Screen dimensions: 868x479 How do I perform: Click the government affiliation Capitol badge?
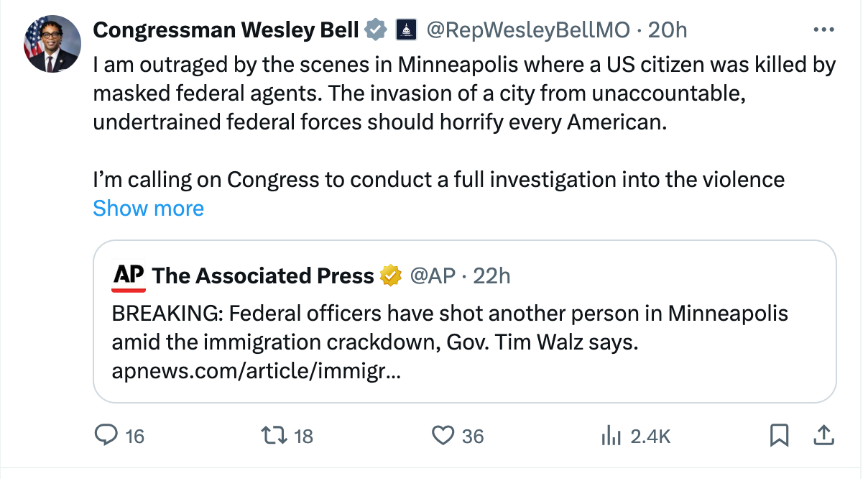coord(406,29)
